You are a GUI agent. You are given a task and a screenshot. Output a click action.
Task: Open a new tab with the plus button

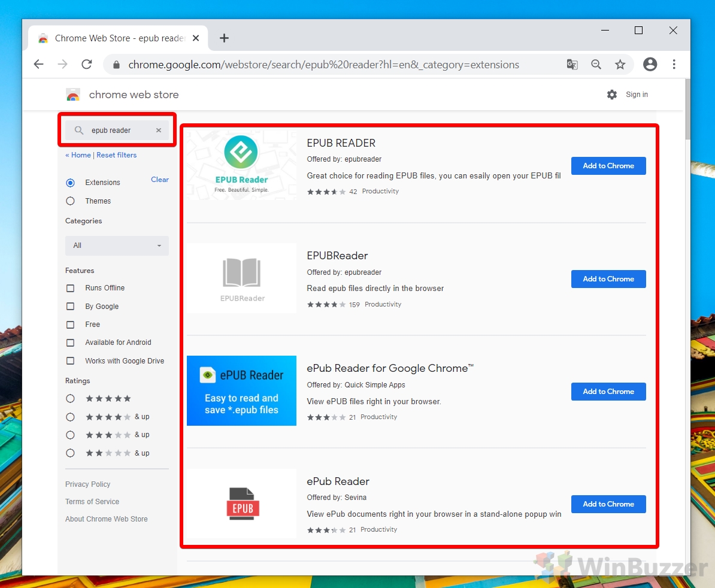pyautogui.click(x=224, y=38)
